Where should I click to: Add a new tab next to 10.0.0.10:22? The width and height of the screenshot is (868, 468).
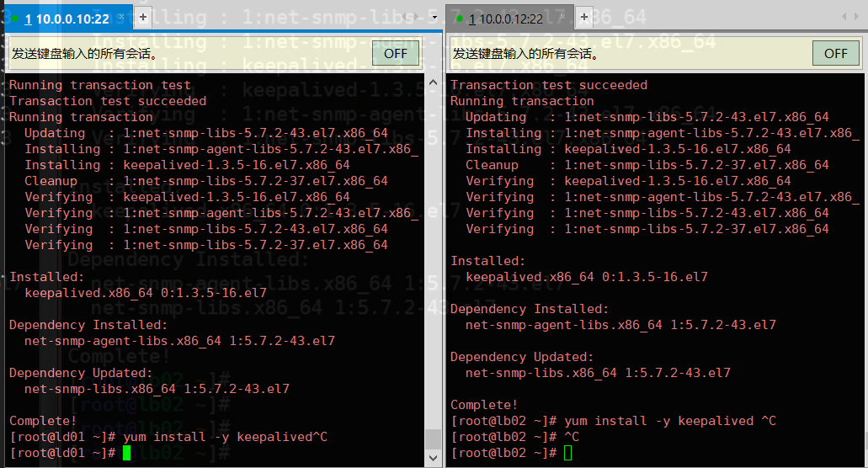coord(143,17)
